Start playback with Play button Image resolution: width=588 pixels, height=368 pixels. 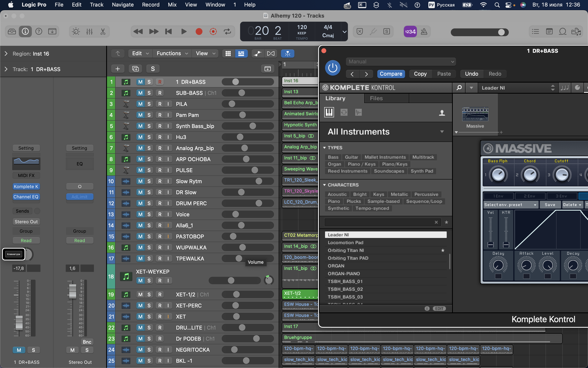coord(184,32)
